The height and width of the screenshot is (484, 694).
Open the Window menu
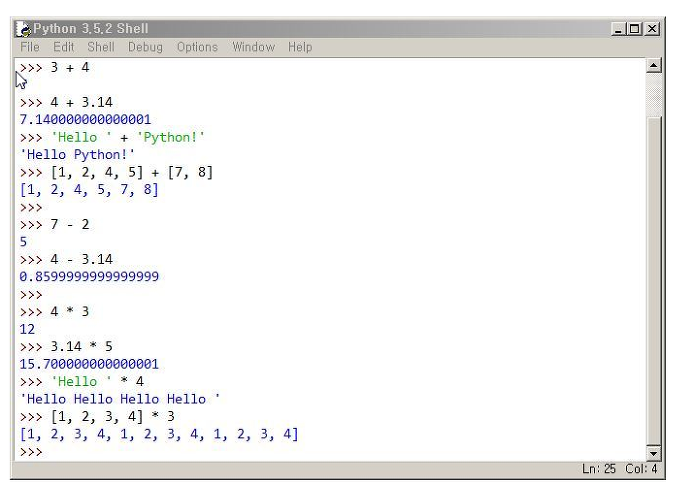[x=253, y=47]
